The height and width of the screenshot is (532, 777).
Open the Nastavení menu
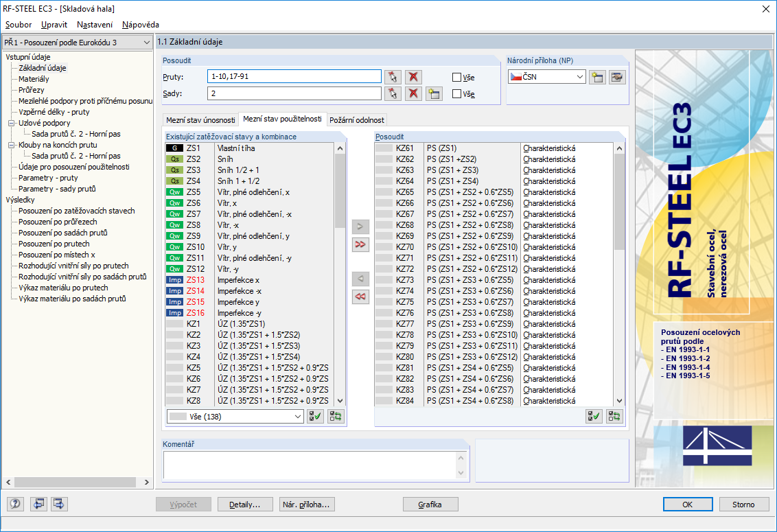coord(95,25)
